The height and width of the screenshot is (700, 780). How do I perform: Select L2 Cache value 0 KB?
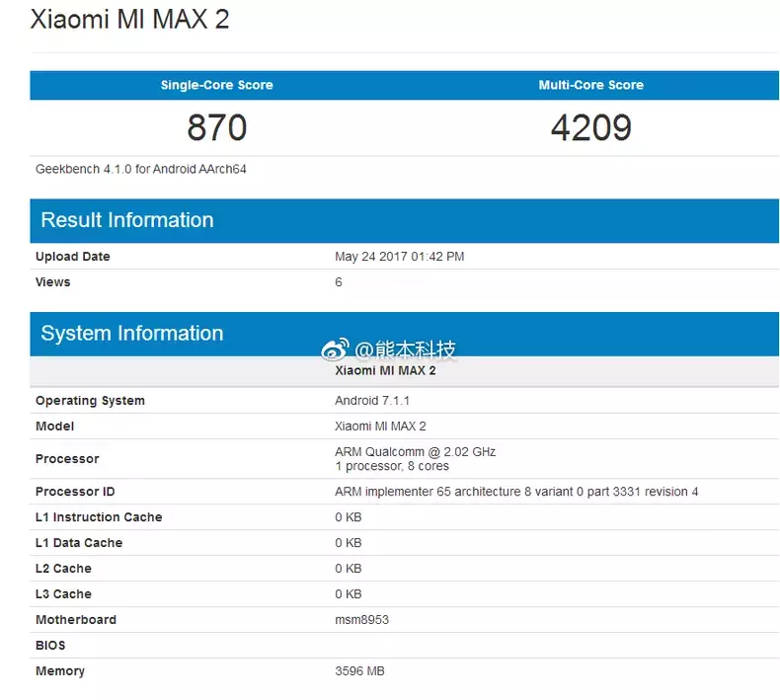tap(349, 569)
